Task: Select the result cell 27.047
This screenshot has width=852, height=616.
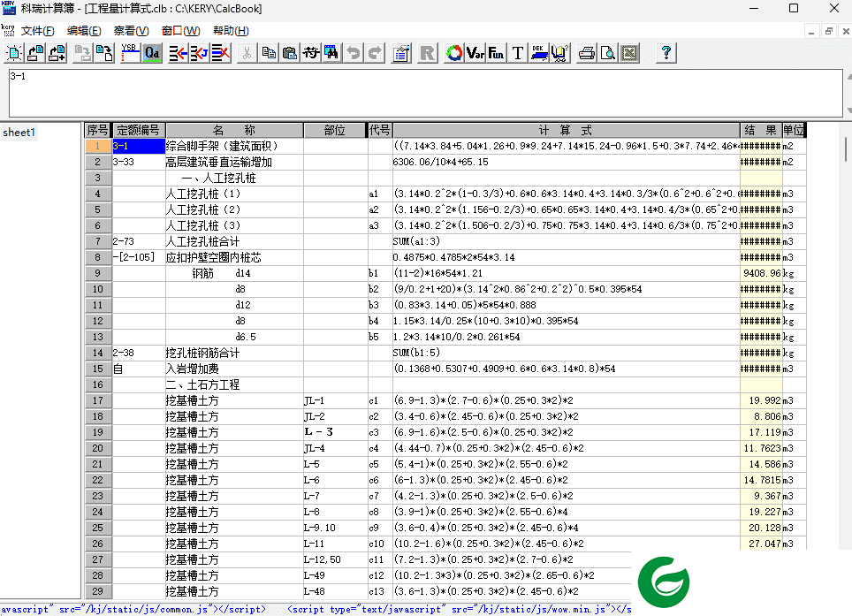Action: (x=761, y=544)
